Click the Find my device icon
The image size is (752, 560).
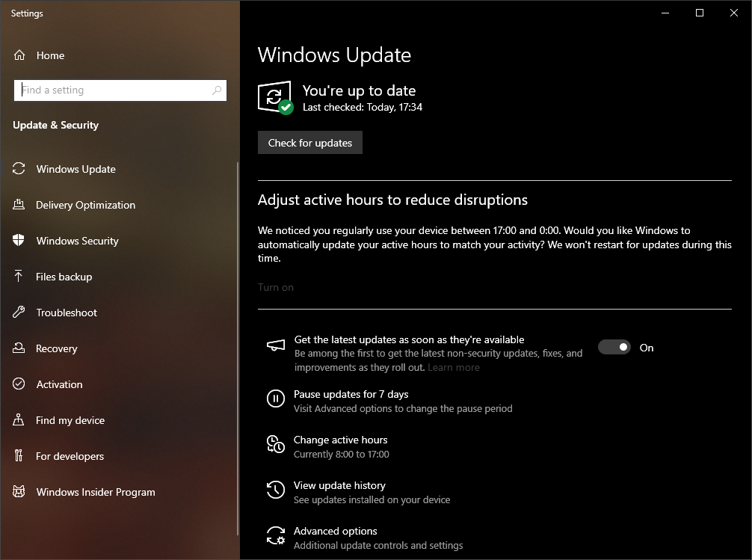(18, 420)
